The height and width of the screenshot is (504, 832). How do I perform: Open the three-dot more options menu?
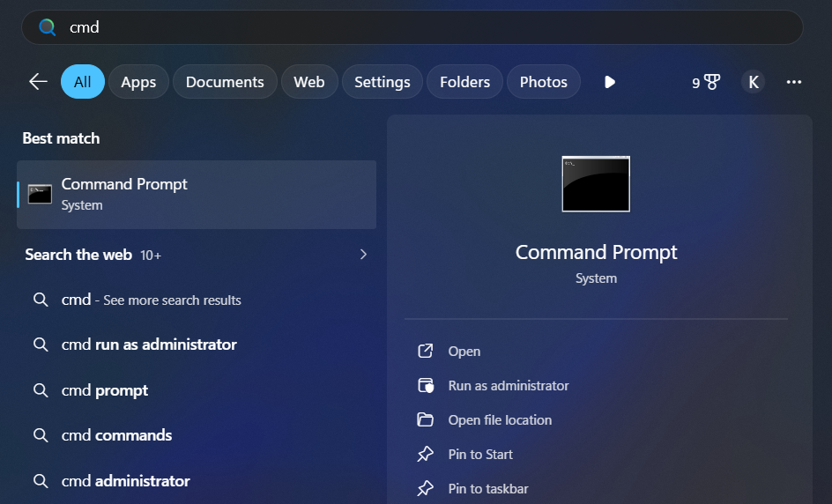click(x=794, y=82)
